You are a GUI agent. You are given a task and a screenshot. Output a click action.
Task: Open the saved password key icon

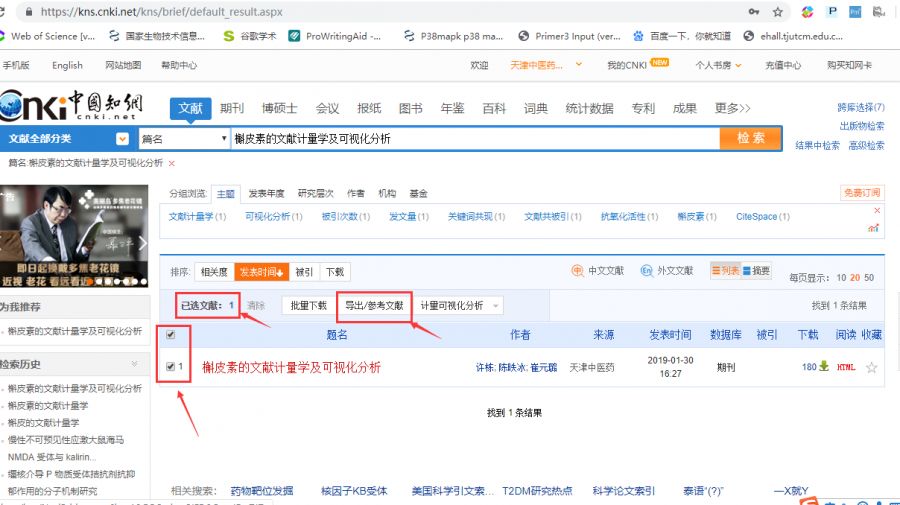[x=754, y=11]
